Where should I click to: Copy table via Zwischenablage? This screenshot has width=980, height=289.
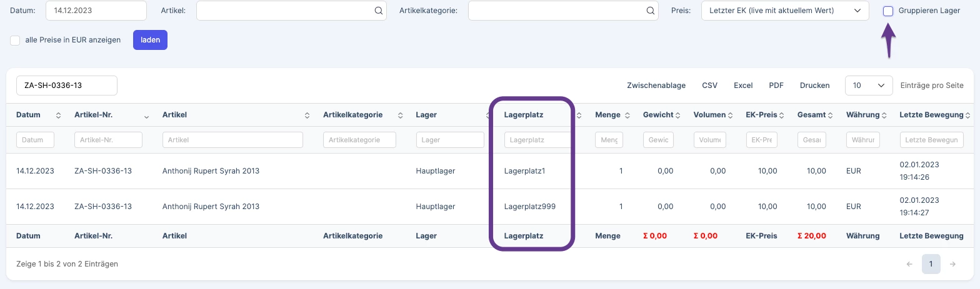tap(656, 86)
